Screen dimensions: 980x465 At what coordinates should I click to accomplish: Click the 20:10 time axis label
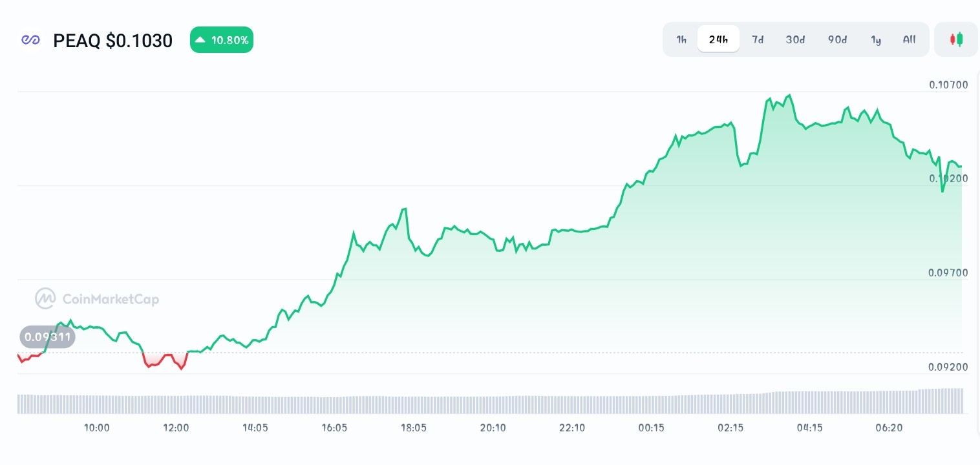click(493, 428)
